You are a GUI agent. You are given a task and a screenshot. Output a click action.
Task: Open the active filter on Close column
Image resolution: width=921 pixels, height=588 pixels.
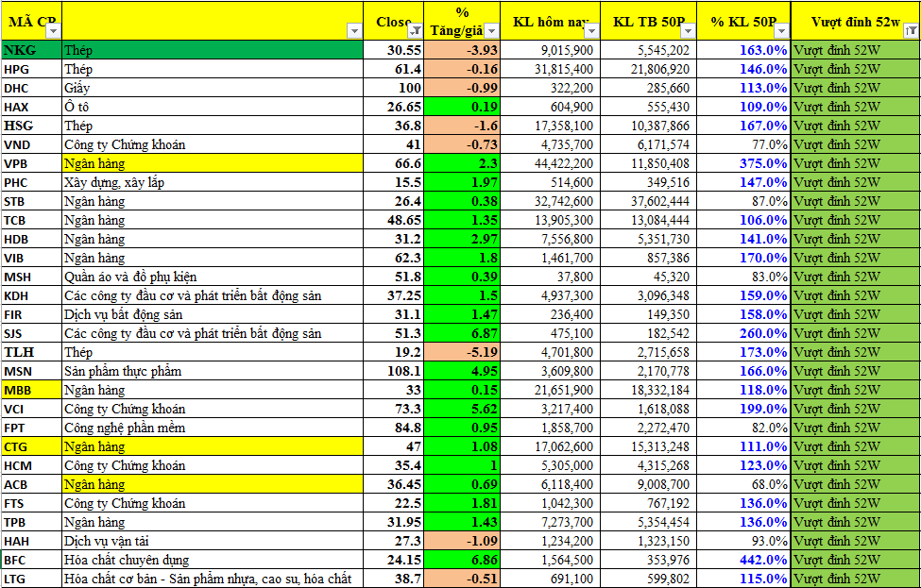tap(415, 31)
